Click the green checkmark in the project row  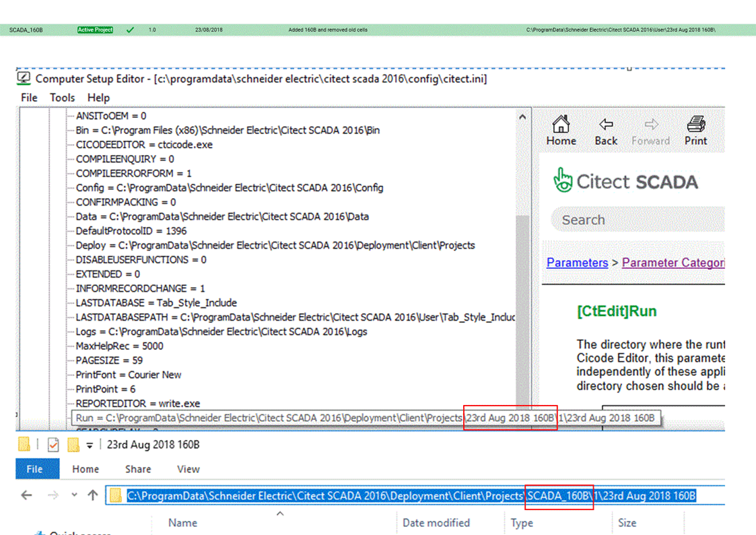tap(130, 30)
